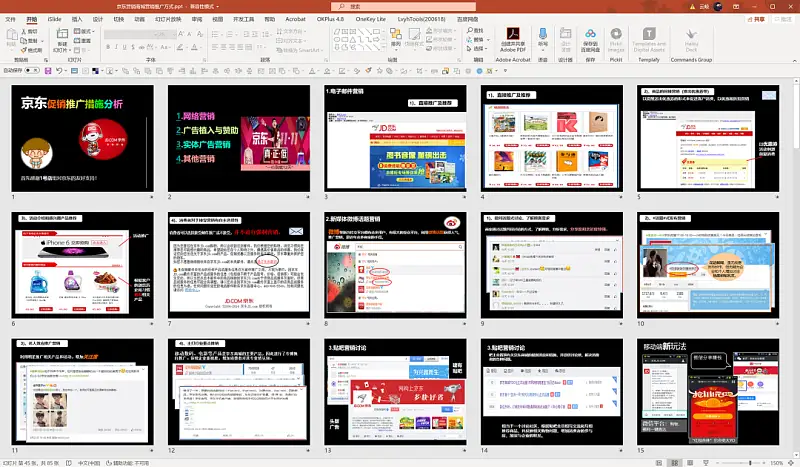Click the purple Save icon in quick toolbar
Screen dimensions: 800x467
(x=48, y=71)
